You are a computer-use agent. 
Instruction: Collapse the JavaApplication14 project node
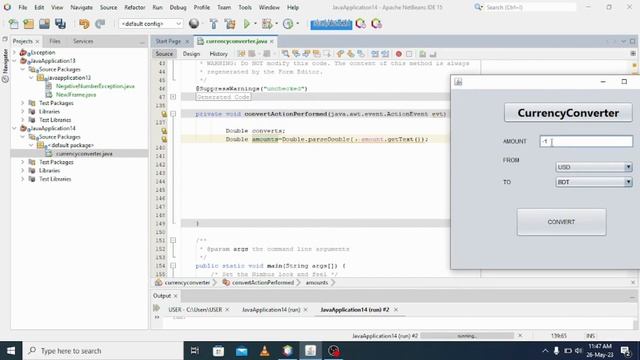[x=15, y=129]
